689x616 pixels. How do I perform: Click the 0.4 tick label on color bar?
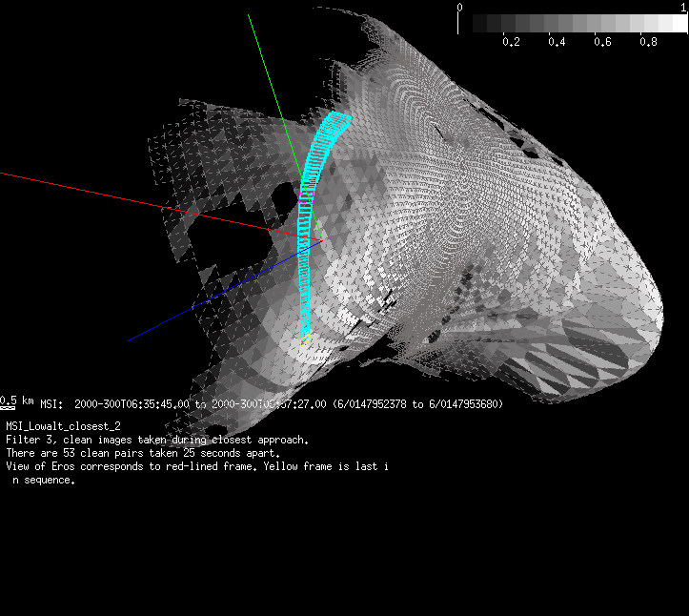click(x=557, y=42)
